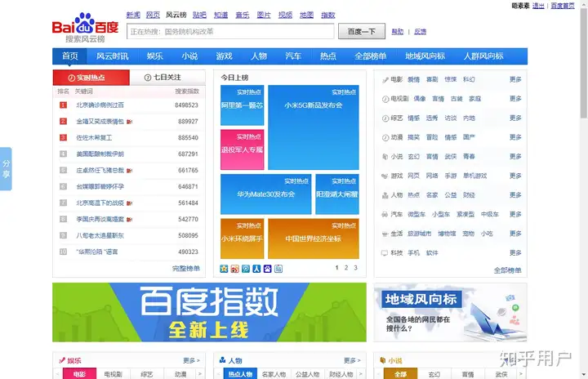Click the Baidu paw share icon
Screen dimensions: 588x379
pos(267,269)
